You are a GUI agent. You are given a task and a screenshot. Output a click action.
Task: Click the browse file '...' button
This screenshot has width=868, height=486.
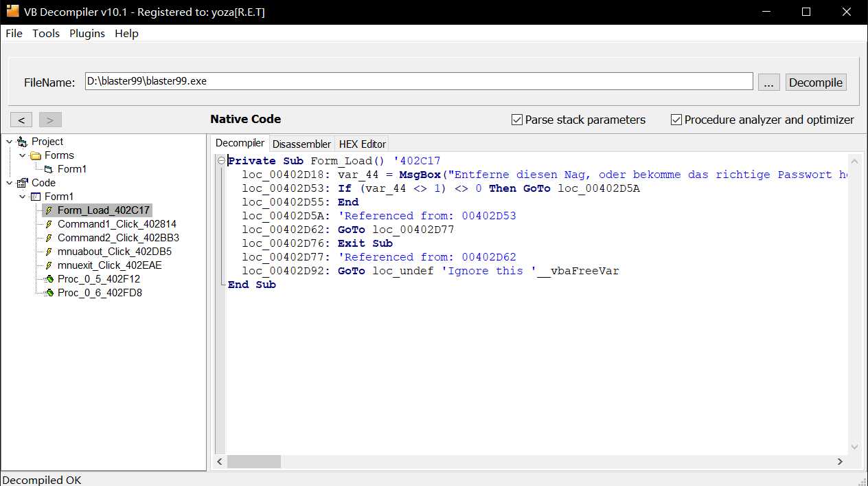pyautogui.click(x=768, y=82)
